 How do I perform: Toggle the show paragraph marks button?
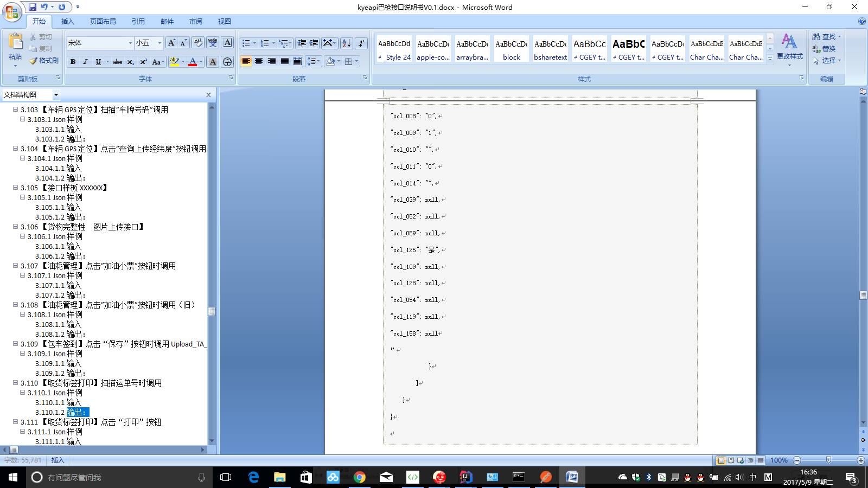click(362, 43)
